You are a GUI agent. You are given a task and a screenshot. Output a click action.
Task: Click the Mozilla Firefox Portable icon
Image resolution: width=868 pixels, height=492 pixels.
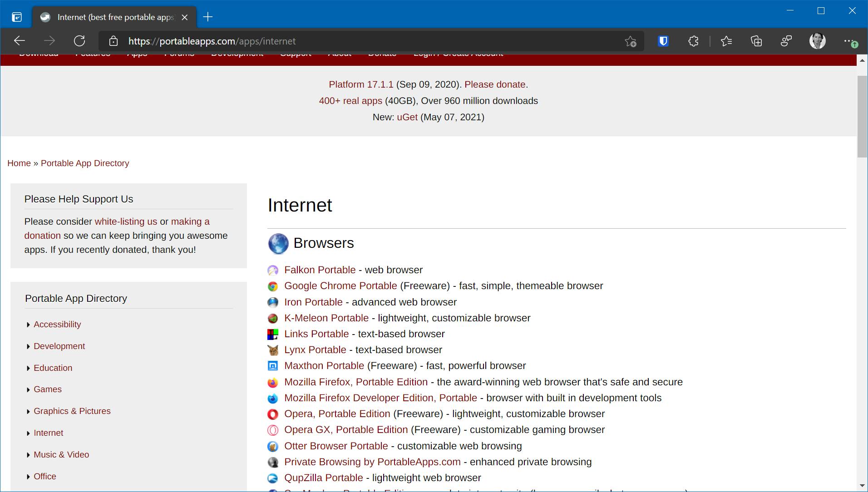pyautogui.click(x=273, y=383)
